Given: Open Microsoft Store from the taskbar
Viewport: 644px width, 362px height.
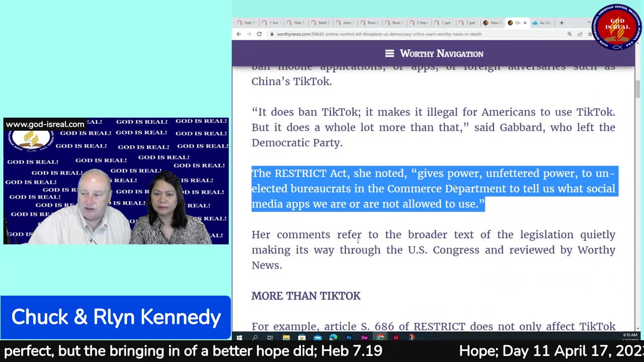Looking at the screenshot, I should 301,337.
